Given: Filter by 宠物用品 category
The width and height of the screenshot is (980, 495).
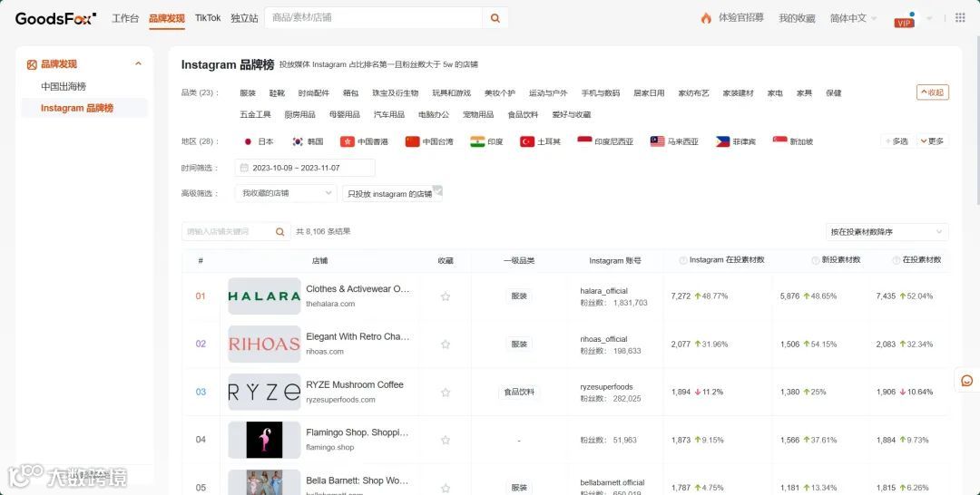Looking at the screenshot, I should [x=478, y=115].
